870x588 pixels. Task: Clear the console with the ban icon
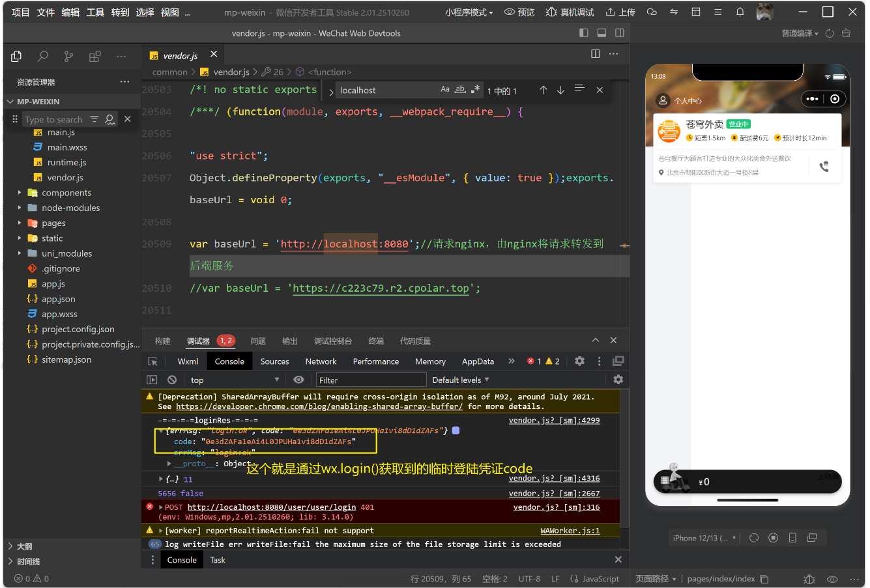click(172, 380)
